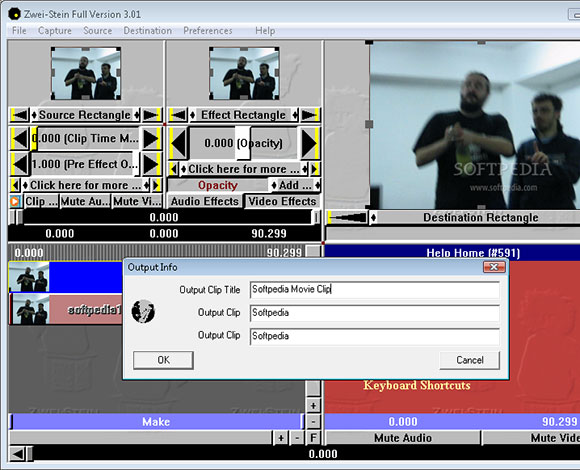This screenshot has width=580, height=470.
Task: Increase Opacity with large right arrow
Action: (310, 143)
